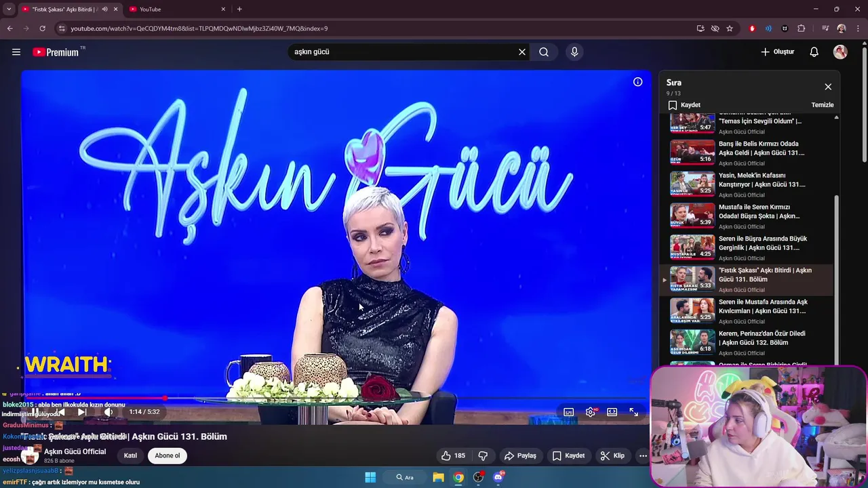Clear the queue with Temizle
The height and width of the screenshot is (488, 868).
[823, 105]
